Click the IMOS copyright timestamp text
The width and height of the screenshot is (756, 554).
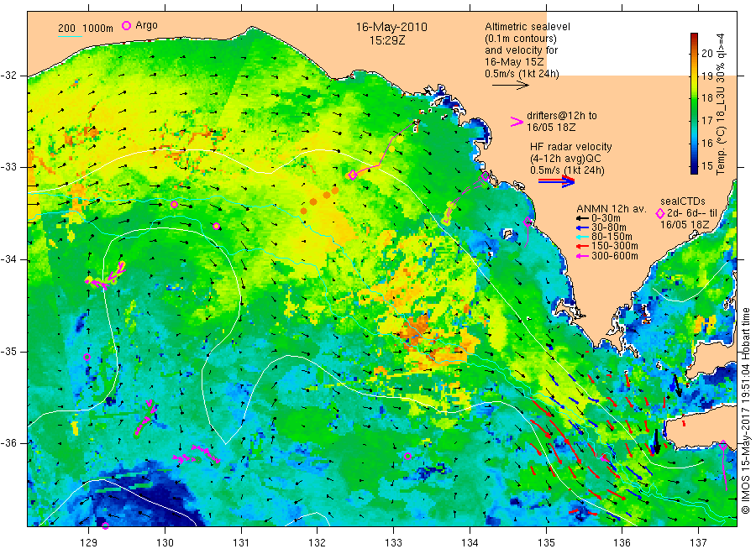click(745, 411)
